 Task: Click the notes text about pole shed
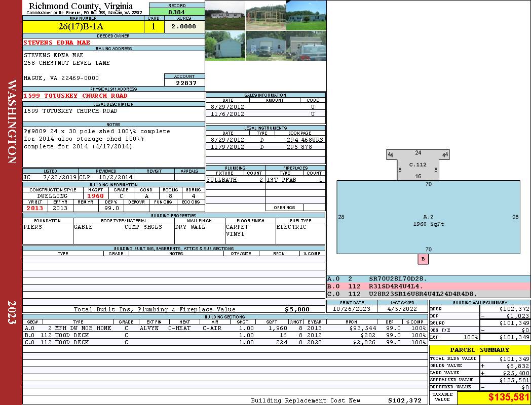point(97,139)
